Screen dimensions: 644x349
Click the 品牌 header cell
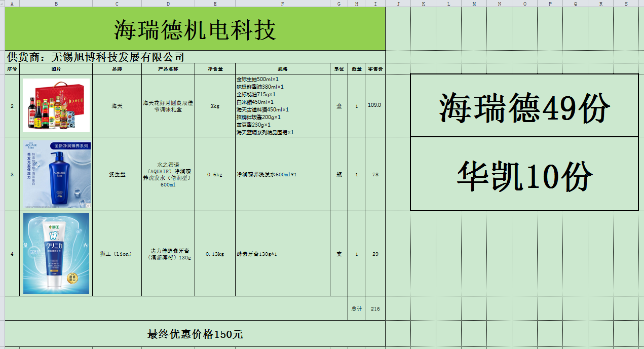coord(117,69)
